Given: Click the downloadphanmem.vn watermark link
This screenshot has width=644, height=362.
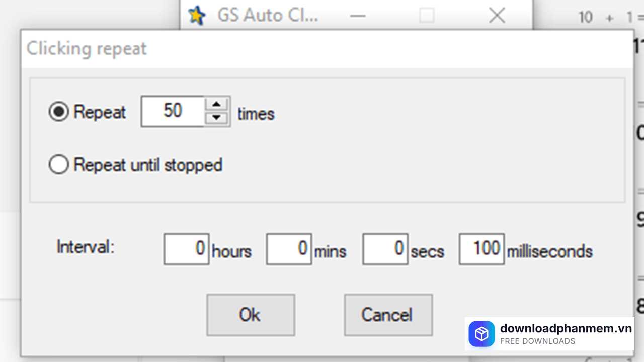Looking at the screenshot, I should pos(566,329).
